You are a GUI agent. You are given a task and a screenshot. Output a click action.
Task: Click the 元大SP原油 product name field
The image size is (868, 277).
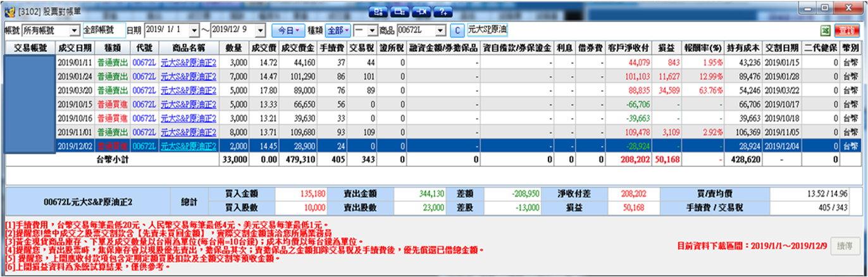tap(487, 30)
